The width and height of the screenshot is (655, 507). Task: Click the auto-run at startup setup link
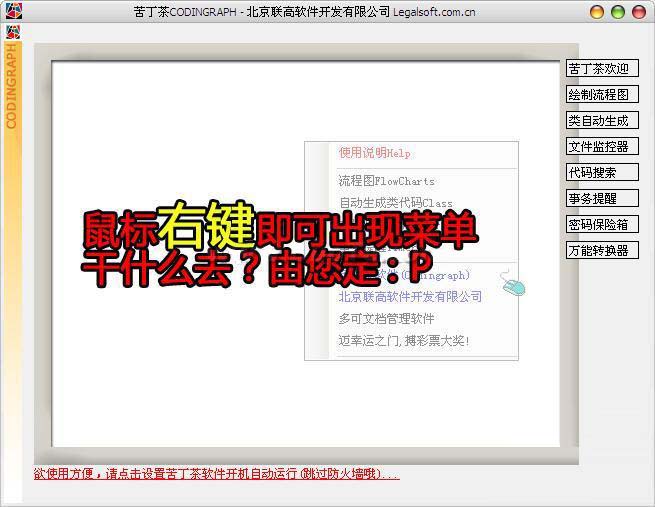coord(216,474)
